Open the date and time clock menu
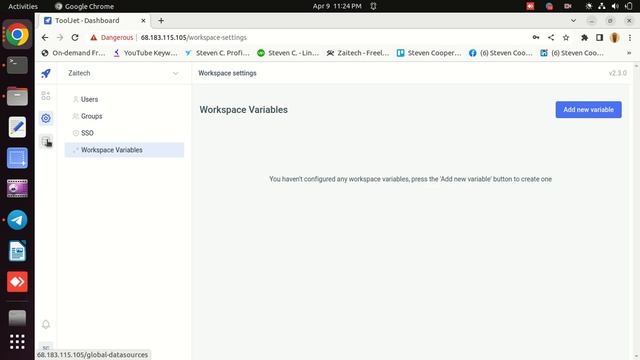The image size is (640, 360). click(337, 6)
